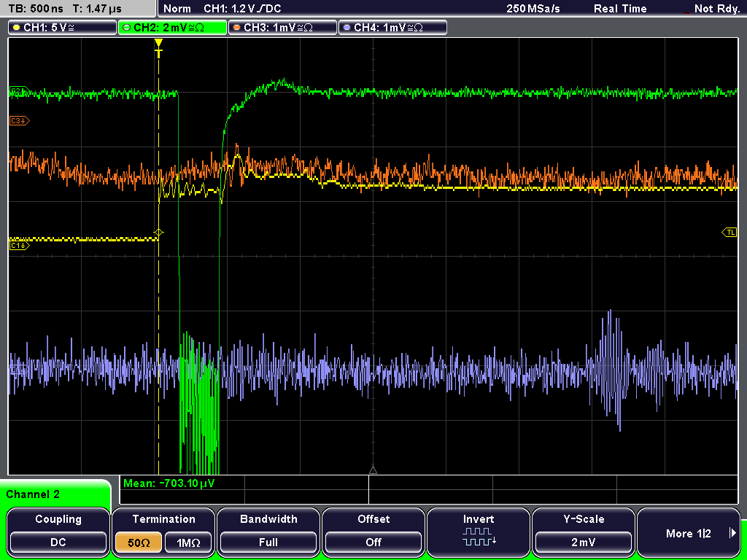747x560 pixels.
Task: Click the T: 1.47 µs trigger time readout
Action: click(x=97, y=9)
